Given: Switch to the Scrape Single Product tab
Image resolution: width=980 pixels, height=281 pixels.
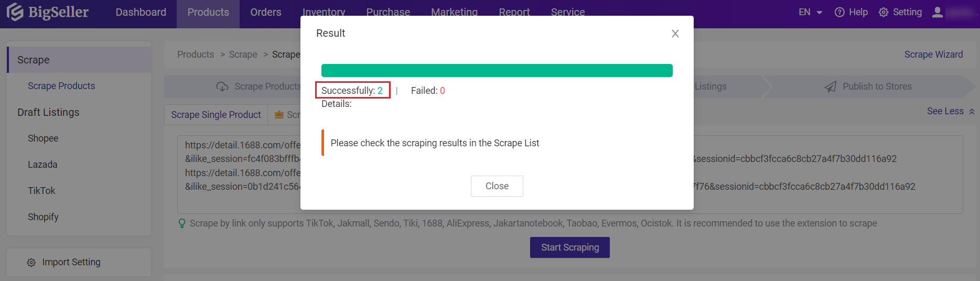Looking at the screenshot, I should (216, 115).
